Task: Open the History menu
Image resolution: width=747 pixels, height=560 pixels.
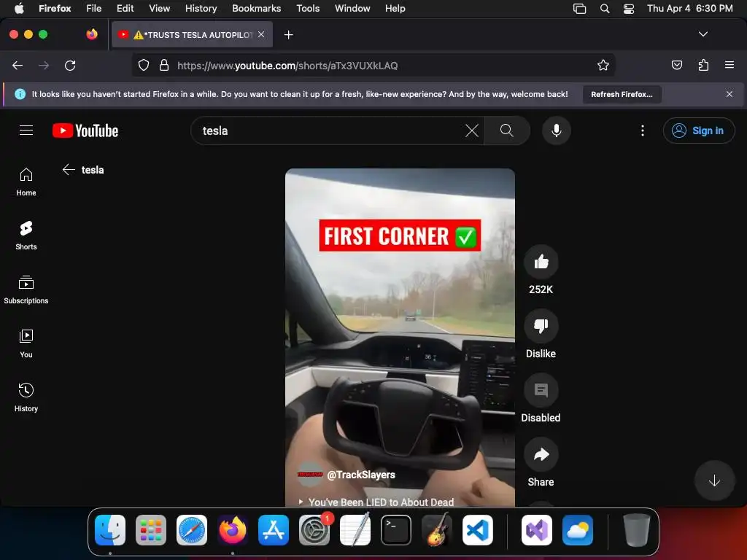Action: click(201, 8)
